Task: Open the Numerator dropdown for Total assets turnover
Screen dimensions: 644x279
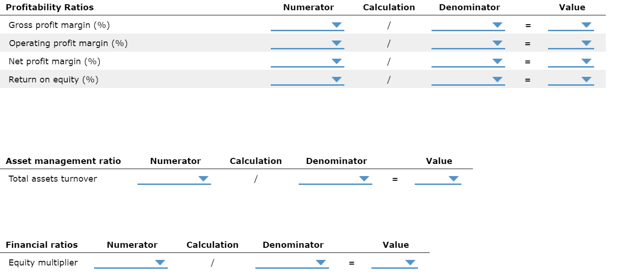Action: [x=204, y=178]
